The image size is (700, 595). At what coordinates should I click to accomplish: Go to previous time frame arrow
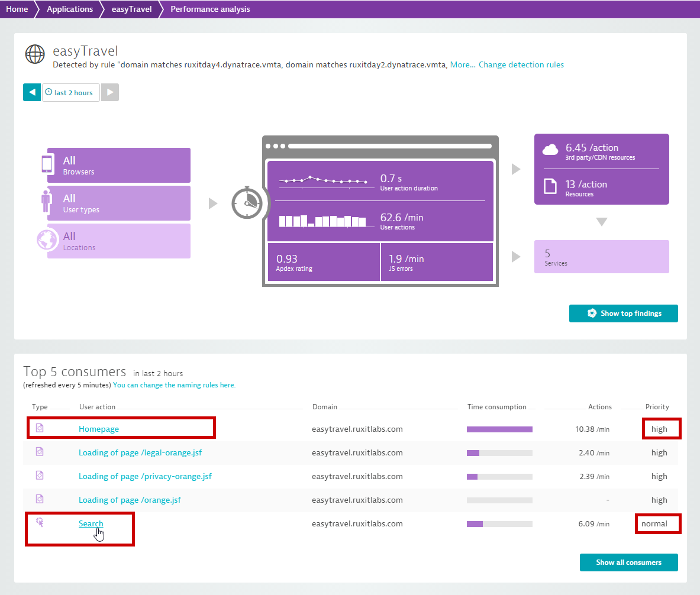tap(32, 92)
